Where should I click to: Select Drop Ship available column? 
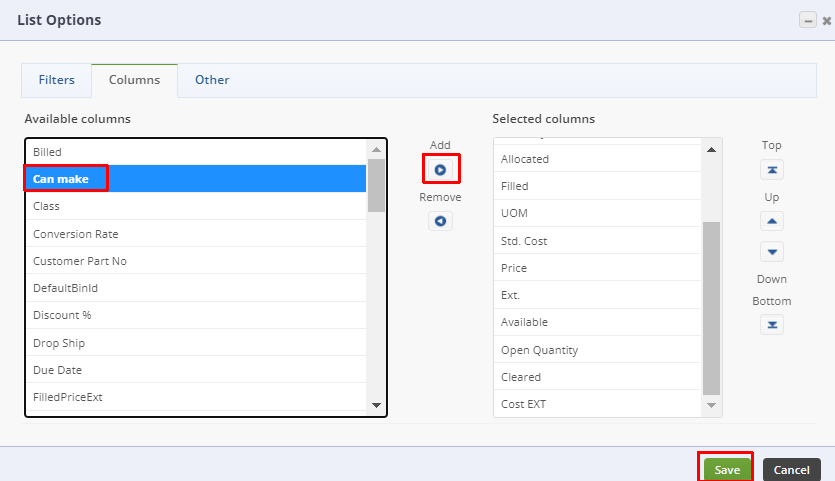59,343
